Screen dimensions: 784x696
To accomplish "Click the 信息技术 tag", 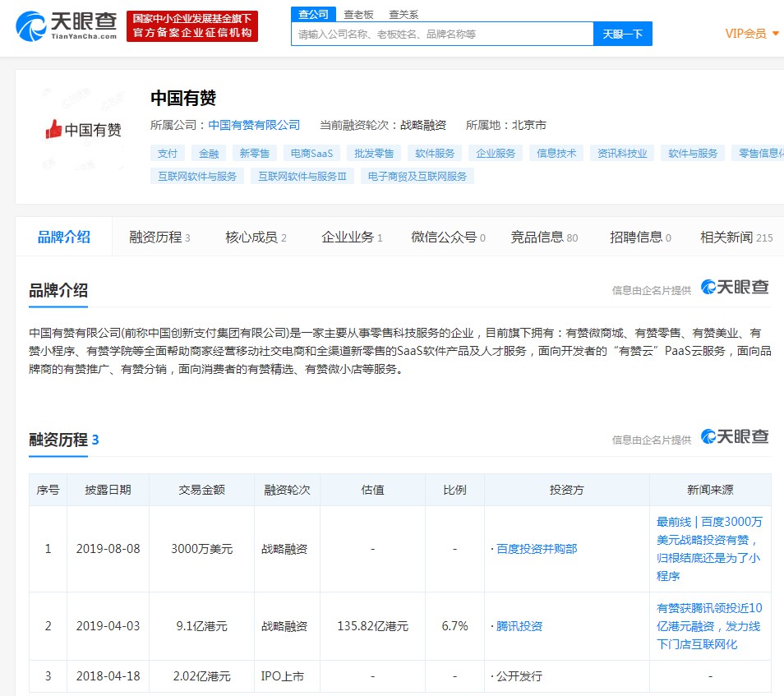I will [556, 154].
